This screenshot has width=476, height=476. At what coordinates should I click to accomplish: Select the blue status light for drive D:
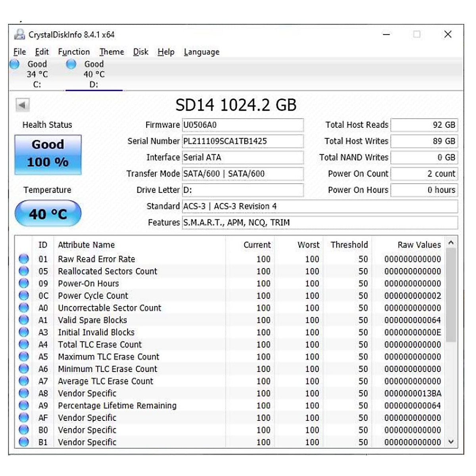[x=71, y=63]
